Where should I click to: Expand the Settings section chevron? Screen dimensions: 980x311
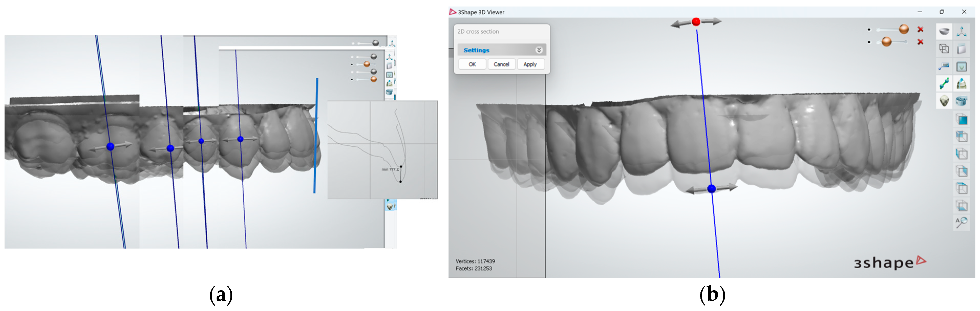coord(539,50)
